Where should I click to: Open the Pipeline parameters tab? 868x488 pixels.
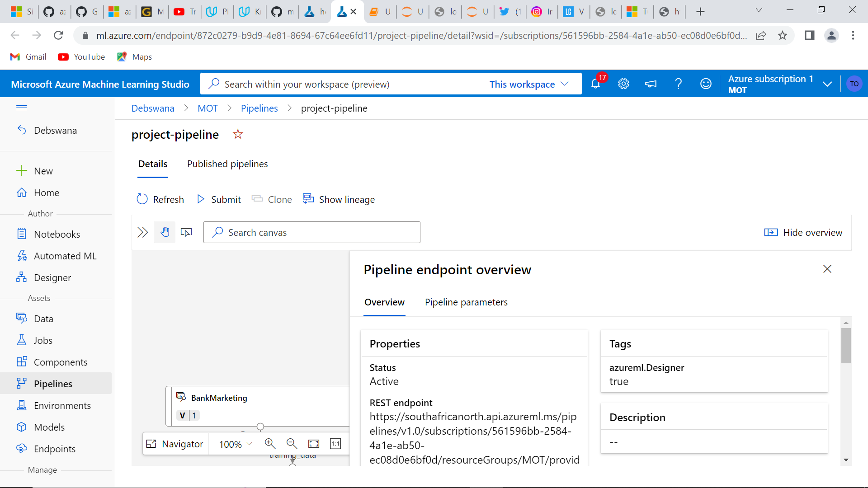[x=466, y=302]
